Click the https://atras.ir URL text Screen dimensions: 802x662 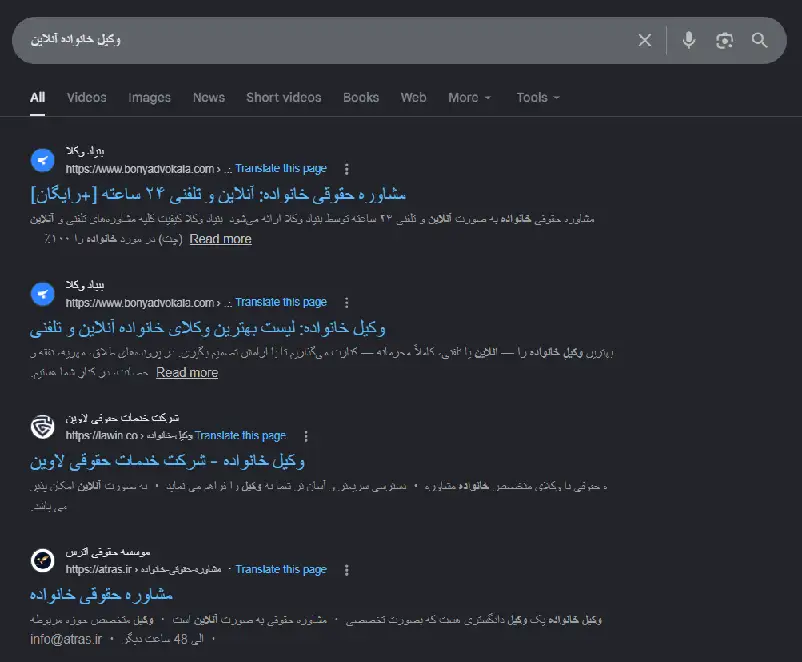click(98, 570)
